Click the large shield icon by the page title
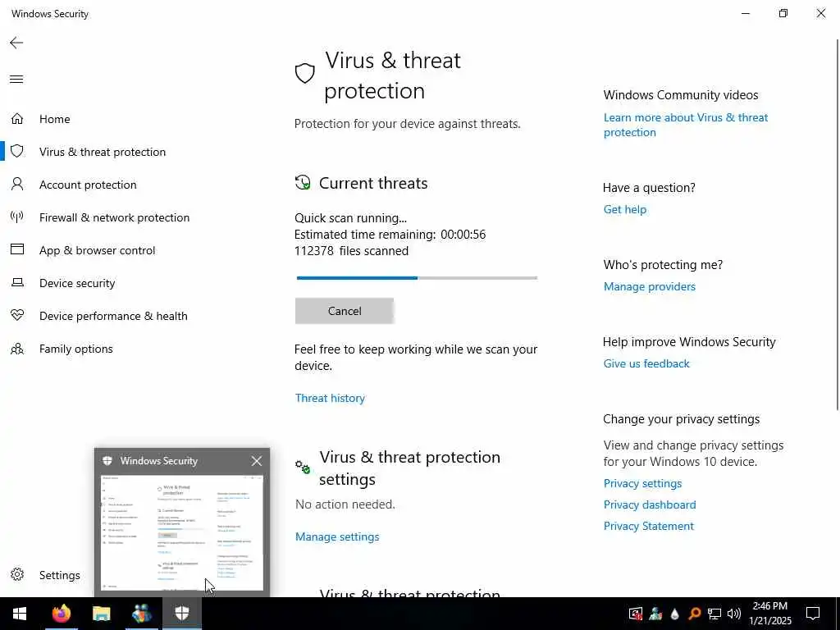This screenshot has height=630, width=840. [x=305, y=73]
